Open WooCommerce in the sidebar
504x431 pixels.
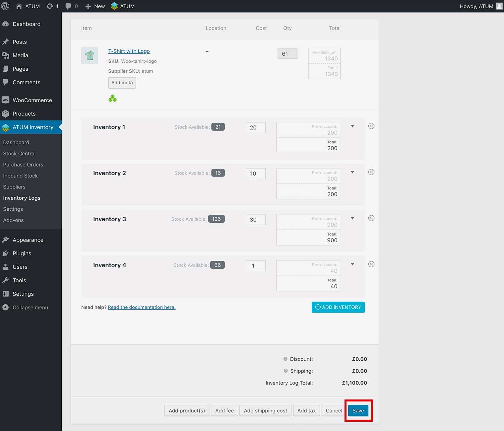click(x=32, y=100)
